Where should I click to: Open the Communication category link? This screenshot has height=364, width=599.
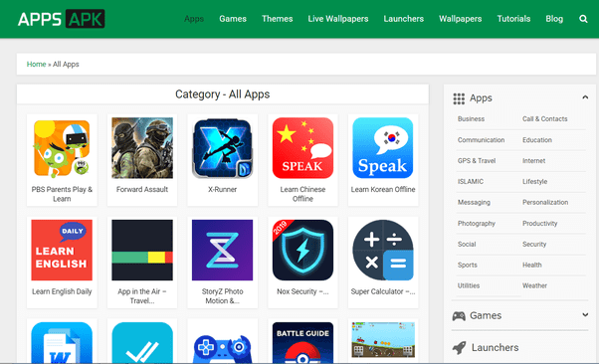click(481, 140)
